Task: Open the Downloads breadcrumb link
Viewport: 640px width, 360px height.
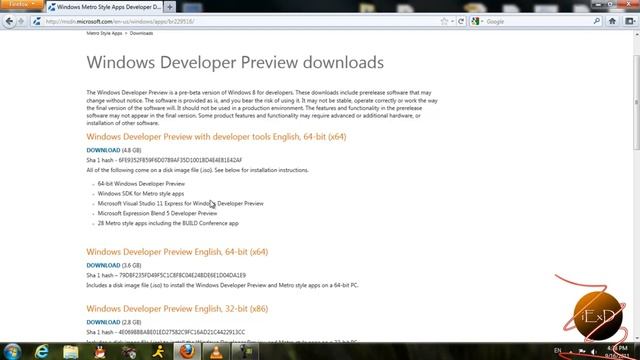Action: coord(141,33)
